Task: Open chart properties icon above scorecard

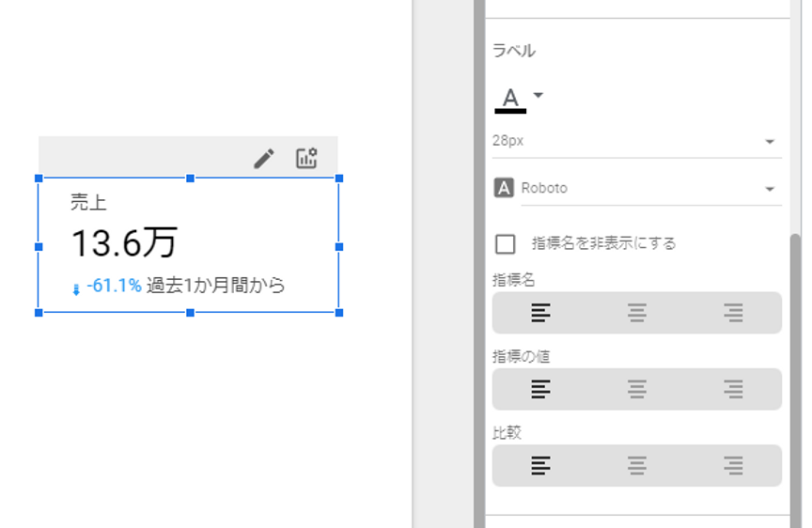Action: pyautogui.click(x=306, y=158)
